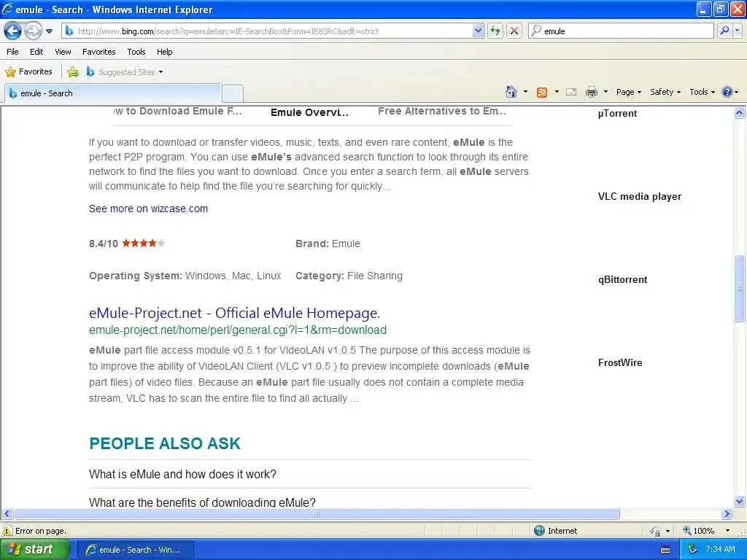Click the horizontal scrollbar left arrow
The width and height of the screenshot is (747, 560).
7,514
